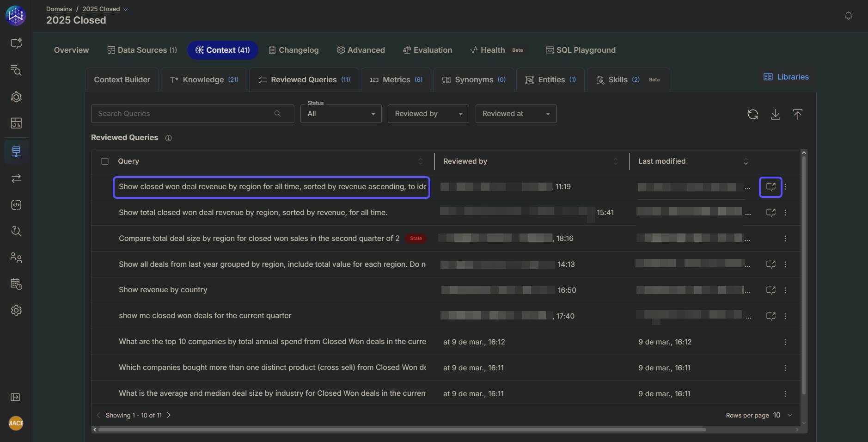Open the notifications bell
Screen dimensions: 868x442
pos(849,16)
